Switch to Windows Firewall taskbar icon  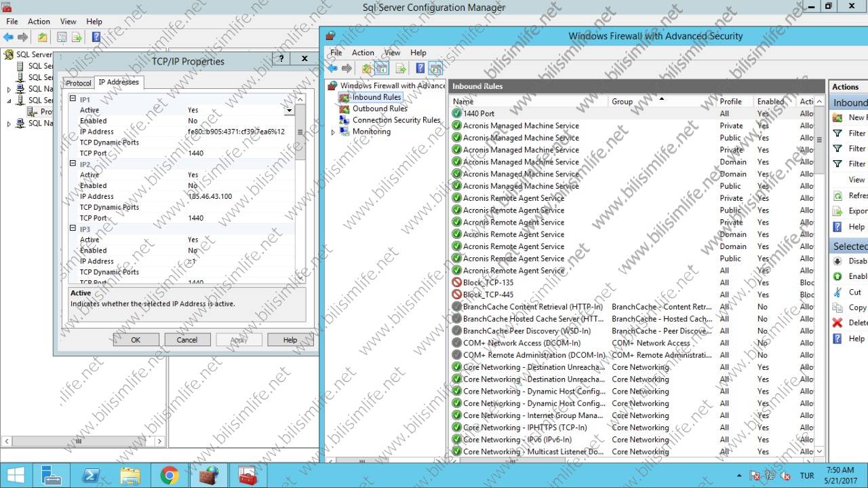point(209,475)
